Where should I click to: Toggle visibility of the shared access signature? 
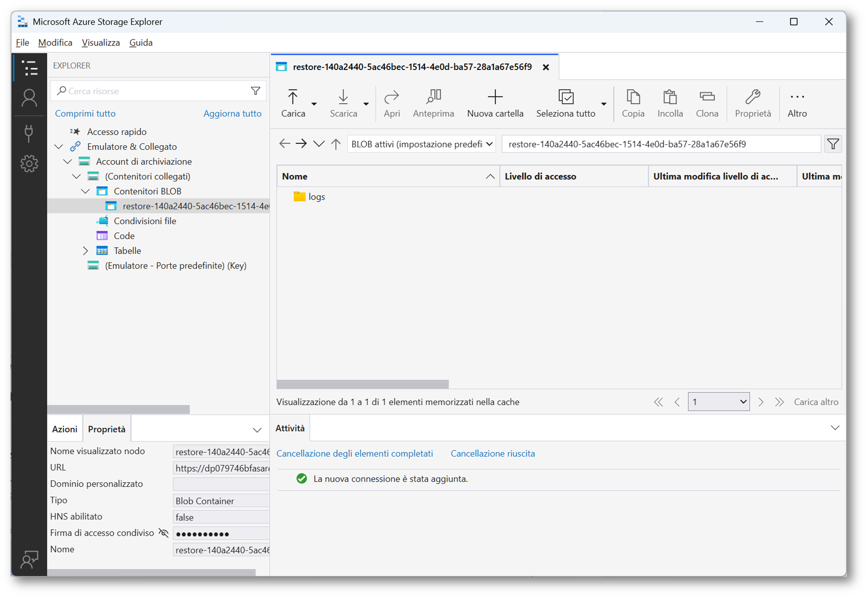point(163,533)
